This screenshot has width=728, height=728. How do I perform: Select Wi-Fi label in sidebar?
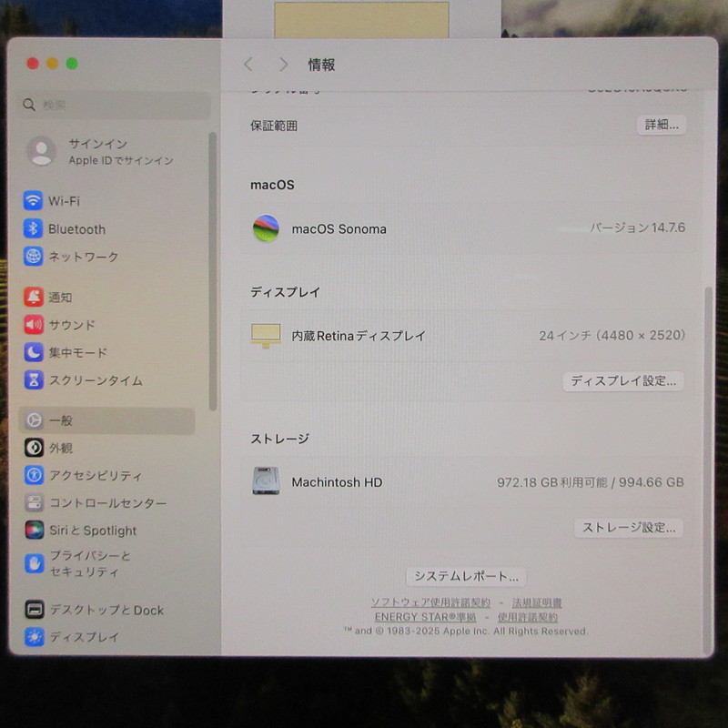pos(64,201)
